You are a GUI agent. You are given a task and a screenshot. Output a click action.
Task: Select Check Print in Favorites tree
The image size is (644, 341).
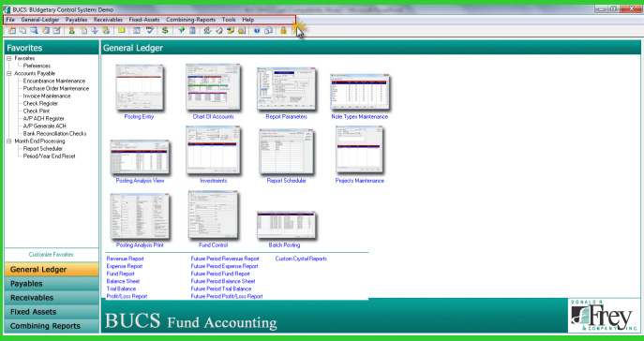point(37,111)
